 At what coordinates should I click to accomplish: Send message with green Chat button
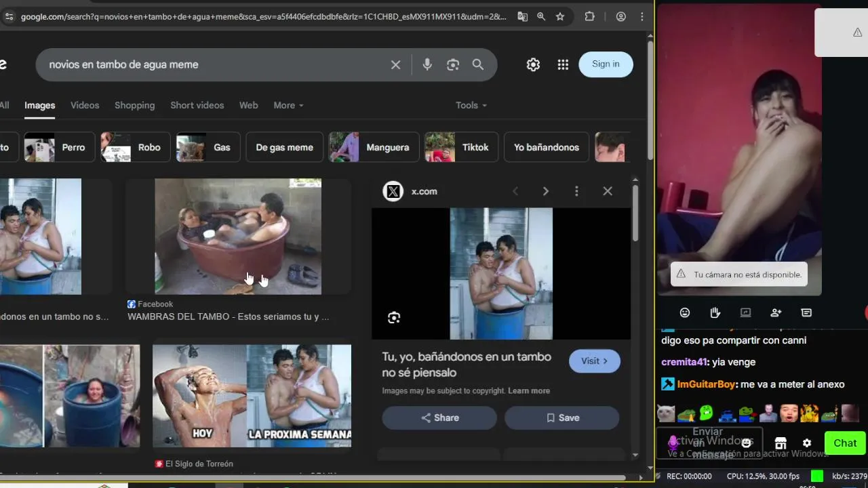tap(845, 443)
